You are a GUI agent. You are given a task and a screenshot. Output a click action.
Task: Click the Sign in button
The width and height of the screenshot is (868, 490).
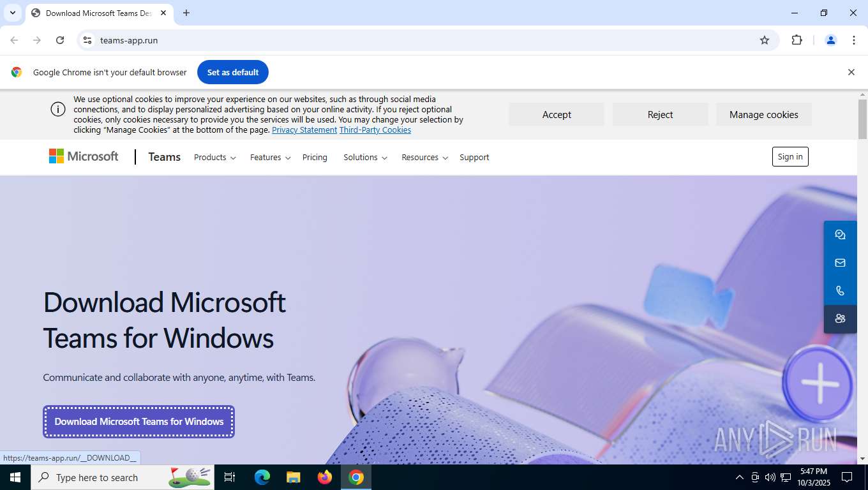pyautogui.click(x=790, y=157)
